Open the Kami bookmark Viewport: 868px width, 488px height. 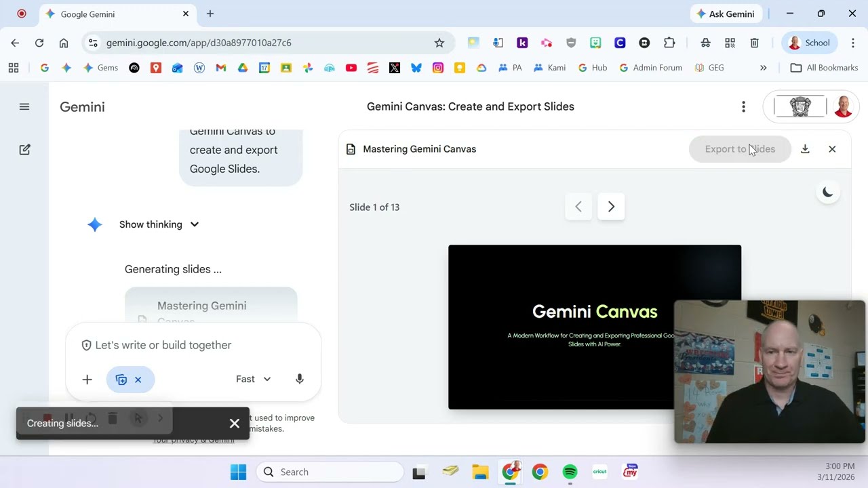550,68
